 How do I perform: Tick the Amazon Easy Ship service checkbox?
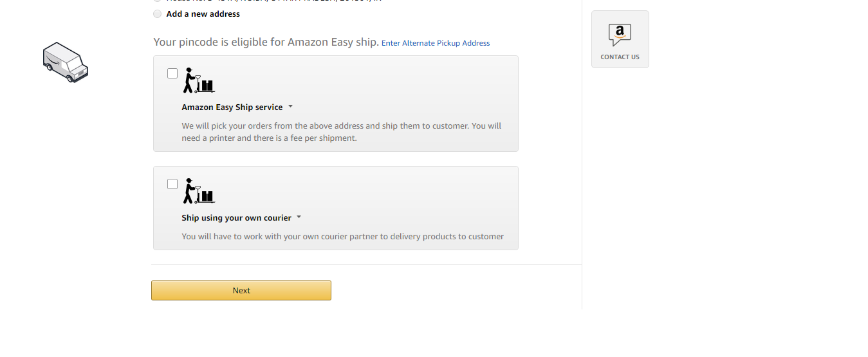(x=172, y=73)
